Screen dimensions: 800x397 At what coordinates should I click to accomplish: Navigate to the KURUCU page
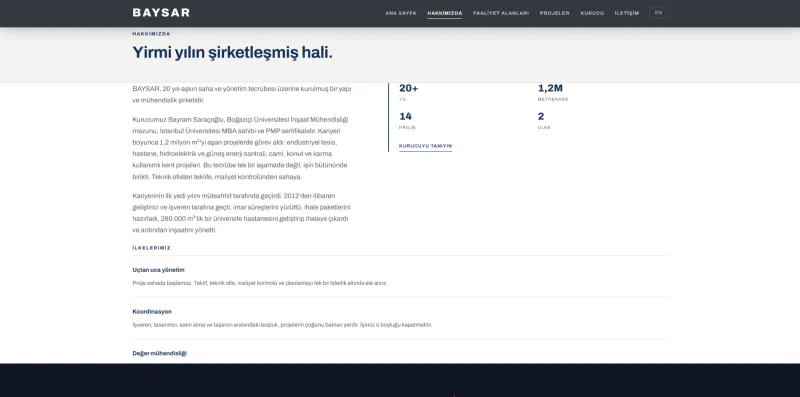[592, 13]
